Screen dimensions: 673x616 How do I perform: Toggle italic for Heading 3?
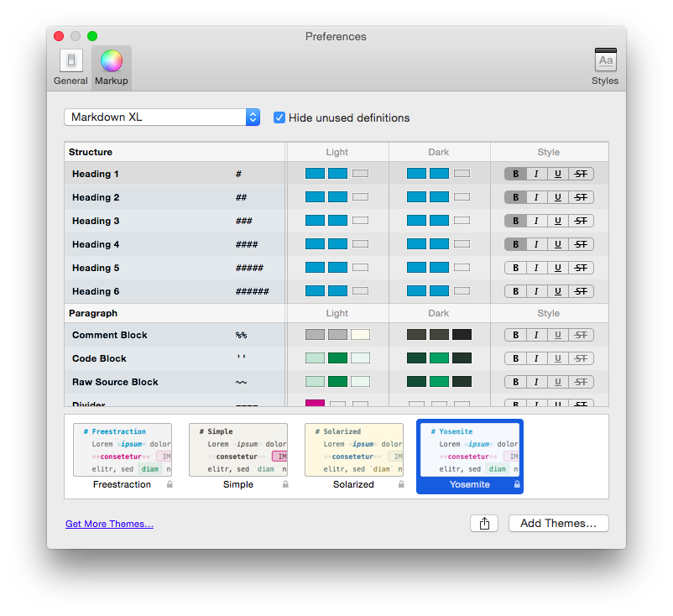point(536,221)
